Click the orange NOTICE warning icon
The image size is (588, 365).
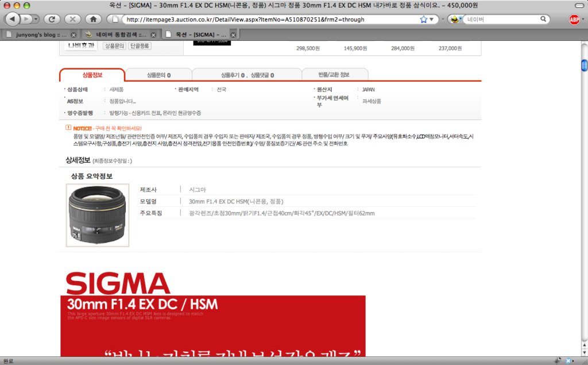68,128
